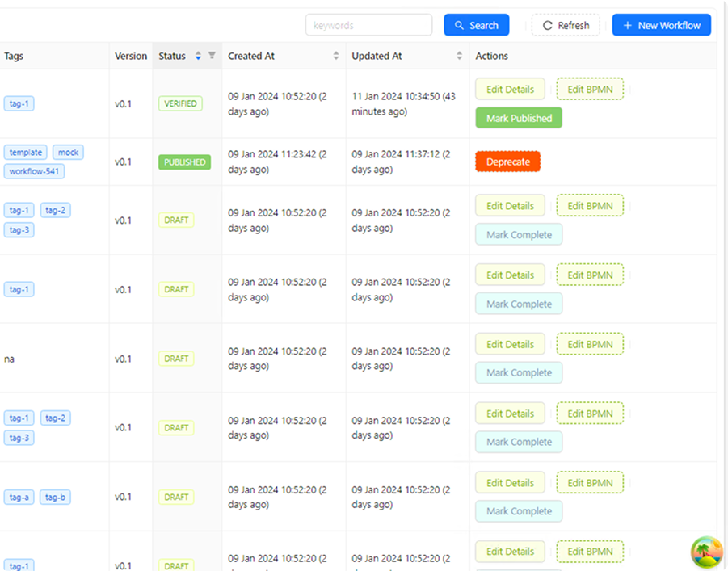Click Mark Published for verified workflow
The image size is (728, 571).
coord(519,118)
